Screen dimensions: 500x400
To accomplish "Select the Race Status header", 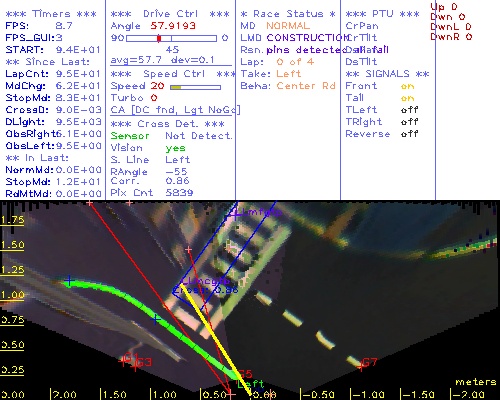I will click(x=288, y=14).
